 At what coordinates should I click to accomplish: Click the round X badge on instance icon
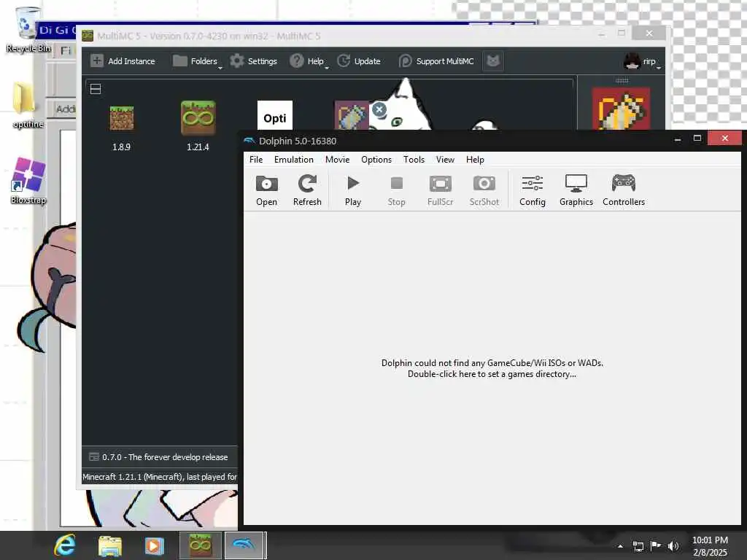tap(379, 109)
